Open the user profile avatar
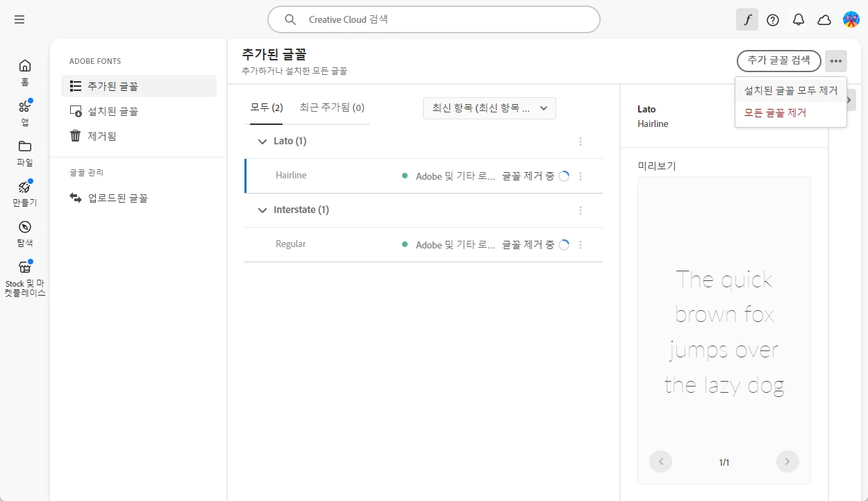 coord(851,19)
